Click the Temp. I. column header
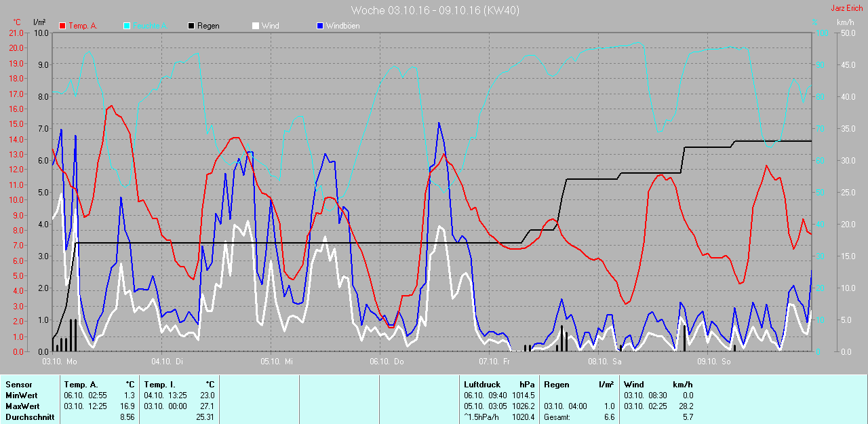Viewport: 868px width, 424px height. pyautogui.click(x=159, y=385)
